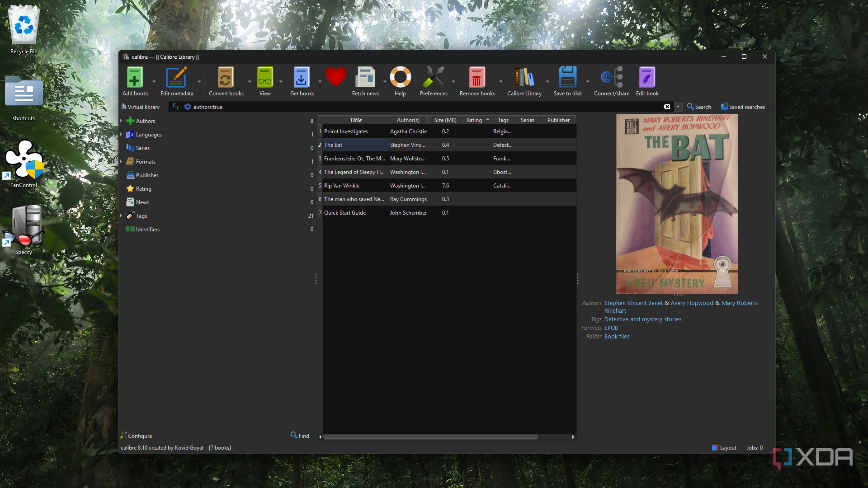Open the search history dropdown

click(x=678, y=107)
